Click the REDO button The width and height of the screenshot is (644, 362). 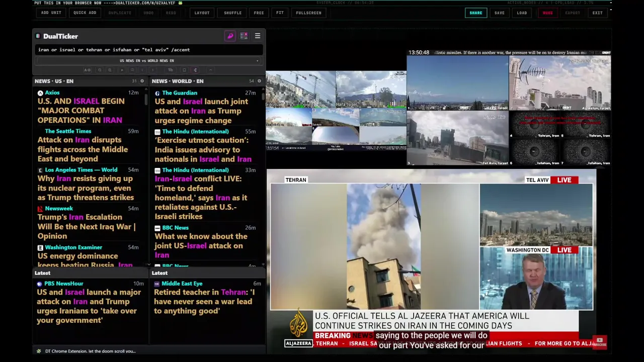(x=171, y=13)
